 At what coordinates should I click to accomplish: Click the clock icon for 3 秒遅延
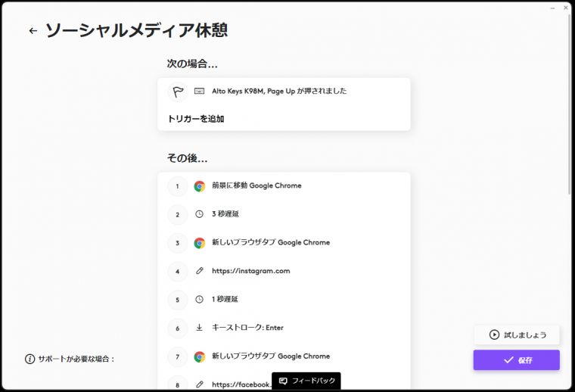click(200, 214)
